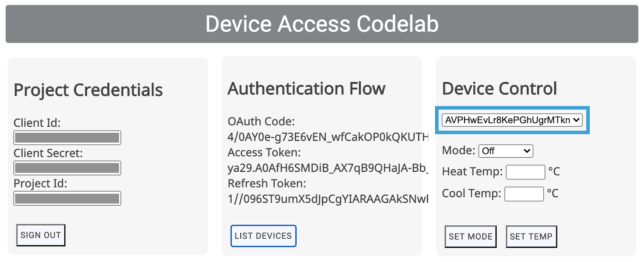Change thermostat mode from Off
The image size is (644, 262).
[x=506, y=151]
